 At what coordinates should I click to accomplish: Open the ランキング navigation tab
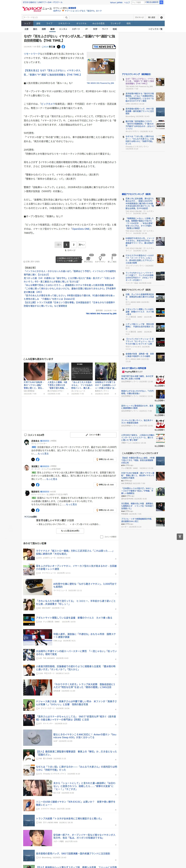[x=115, y=24]
